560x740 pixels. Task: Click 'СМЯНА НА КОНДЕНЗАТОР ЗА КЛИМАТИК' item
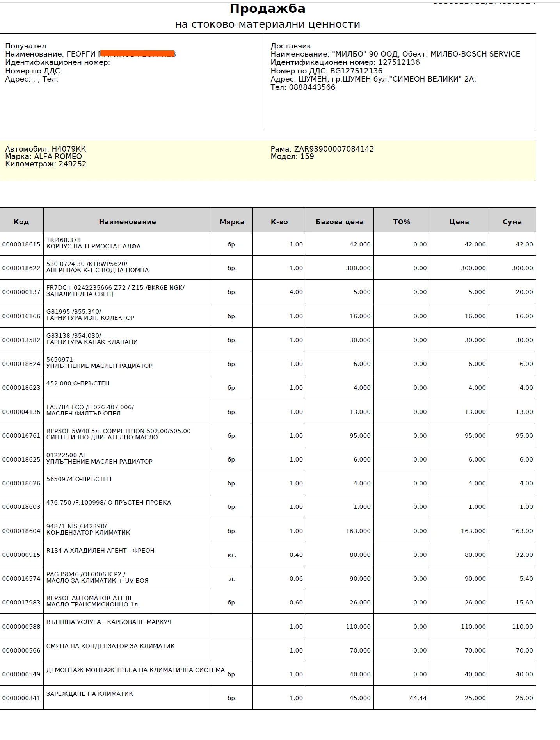(110, 646)
